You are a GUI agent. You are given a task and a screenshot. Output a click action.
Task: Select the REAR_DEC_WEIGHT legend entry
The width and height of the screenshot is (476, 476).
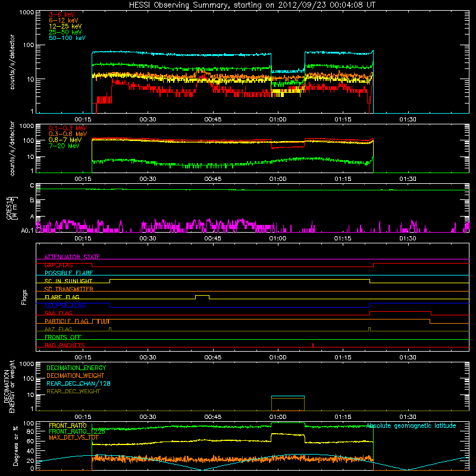[73, 392]
